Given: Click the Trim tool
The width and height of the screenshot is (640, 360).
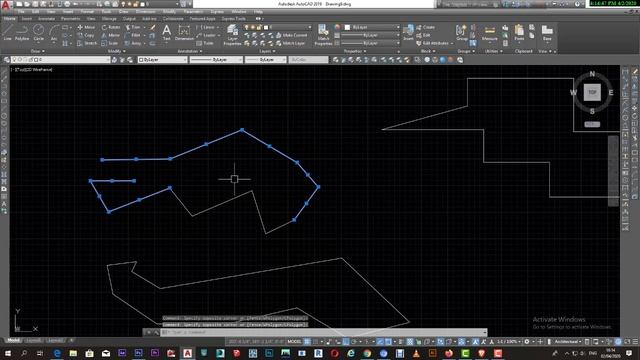Looking at the screenshot, I should (x=133, y=27).
